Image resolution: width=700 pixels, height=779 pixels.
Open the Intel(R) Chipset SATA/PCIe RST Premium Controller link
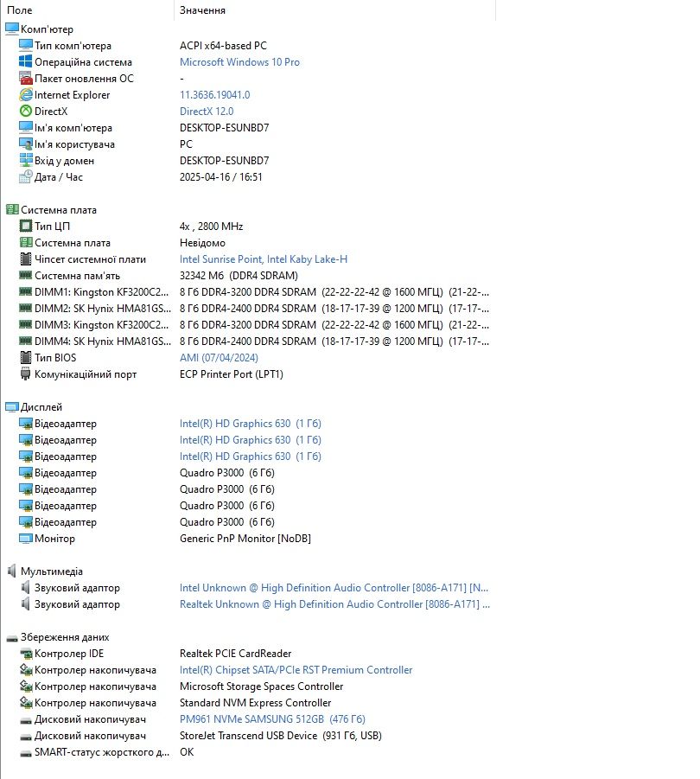click(296, 670)
